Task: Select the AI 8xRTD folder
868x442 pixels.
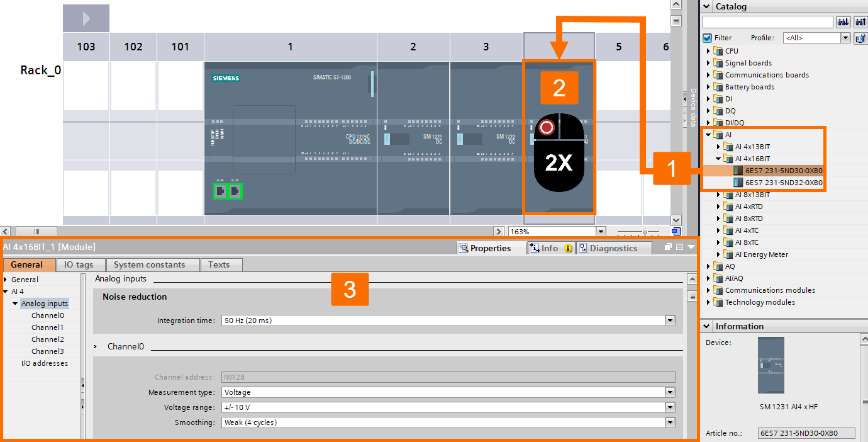Action: 748,218
